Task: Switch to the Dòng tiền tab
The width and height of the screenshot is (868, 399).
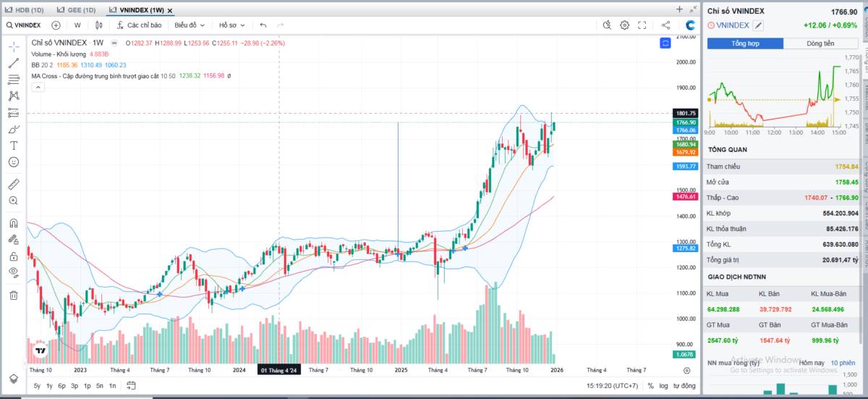Action: [820, 43]
